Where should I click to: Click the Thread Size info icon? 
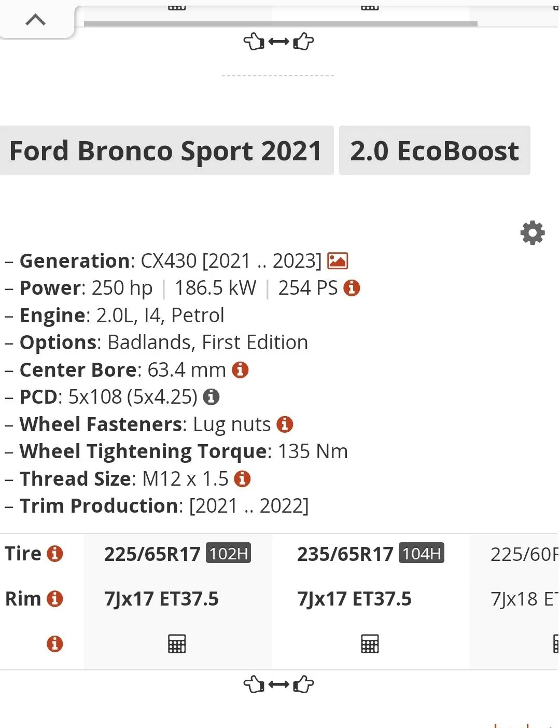[242, 478]
